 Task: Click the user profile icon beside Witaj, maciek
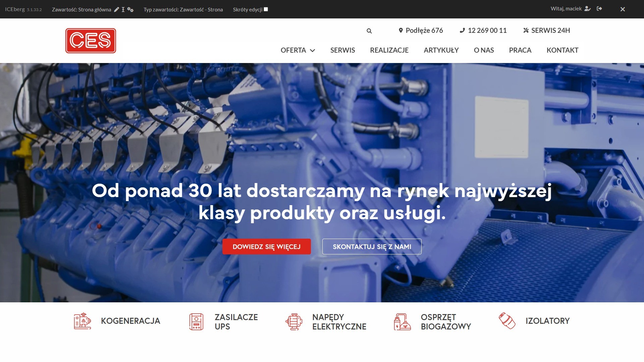(587, 9)
